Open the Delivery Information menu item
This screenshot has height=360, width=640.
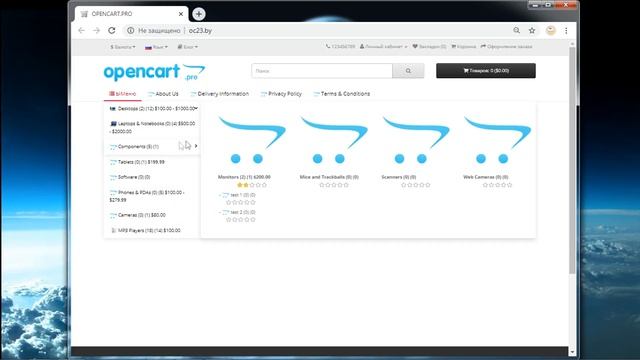click(x=220, y=94)
